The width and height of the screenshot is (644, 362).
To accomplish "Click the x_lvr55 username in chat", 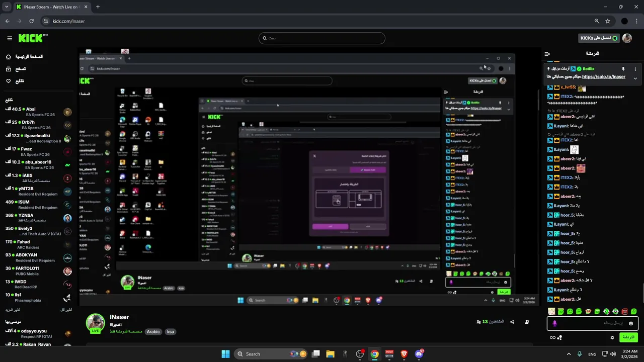I will coord(568,87).
